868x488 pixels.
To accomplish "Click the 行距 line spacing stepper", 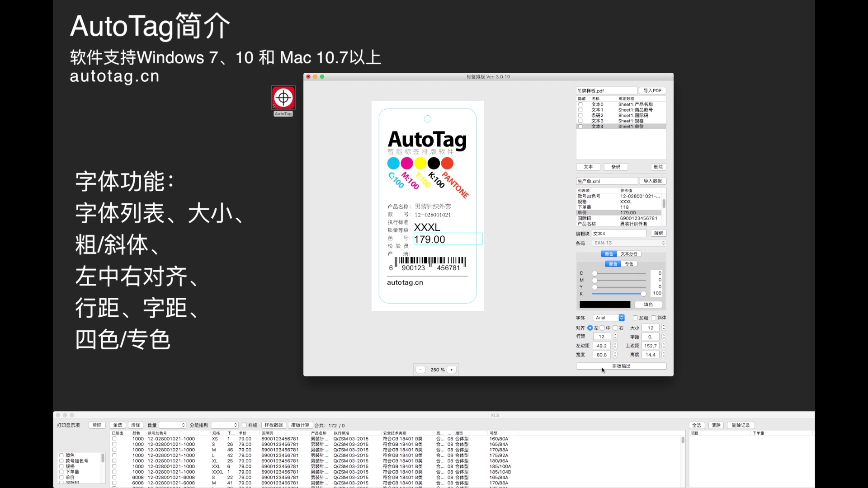I will click(615, 337).
